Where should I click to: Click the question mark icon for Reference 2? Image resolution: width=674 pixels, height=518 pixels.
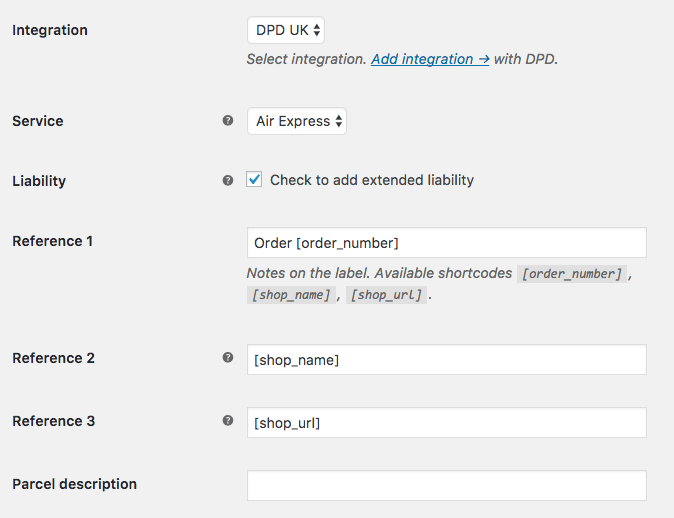[228, 358]
